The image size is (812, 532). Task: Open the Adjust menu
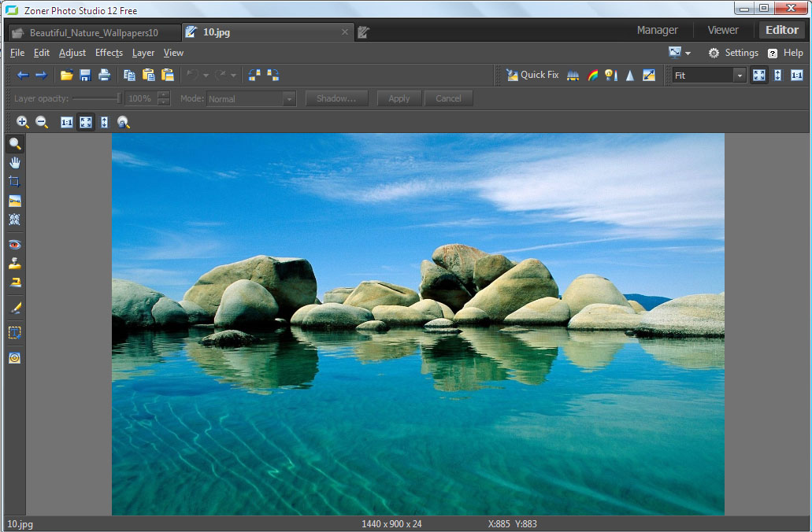point(72,53)
